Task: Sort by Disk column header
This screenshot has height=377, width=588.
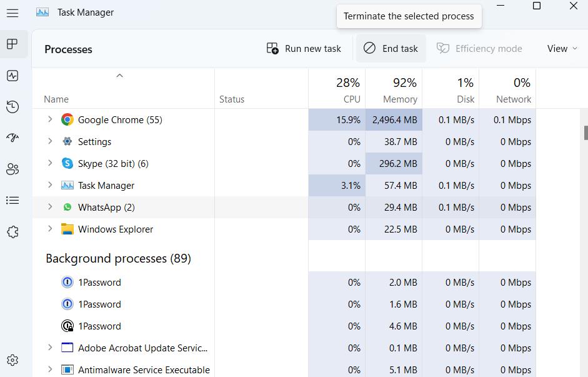Action: 451,89
